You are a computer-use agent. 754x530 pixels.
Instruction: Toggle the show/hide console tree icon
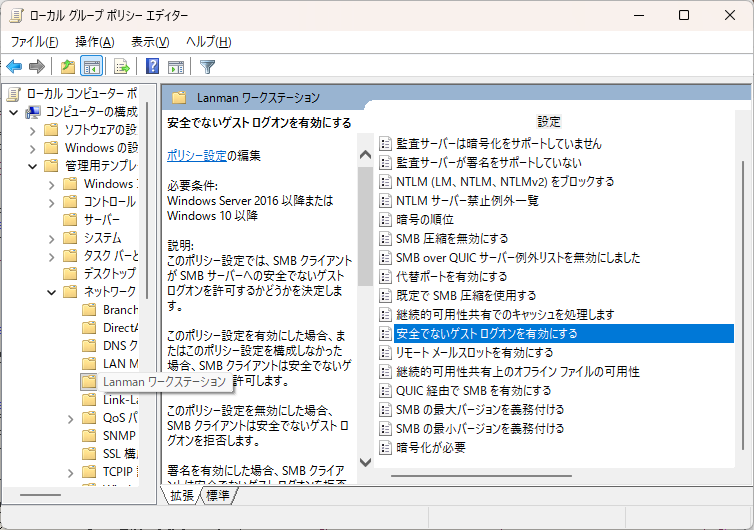[x=91, y=67]
